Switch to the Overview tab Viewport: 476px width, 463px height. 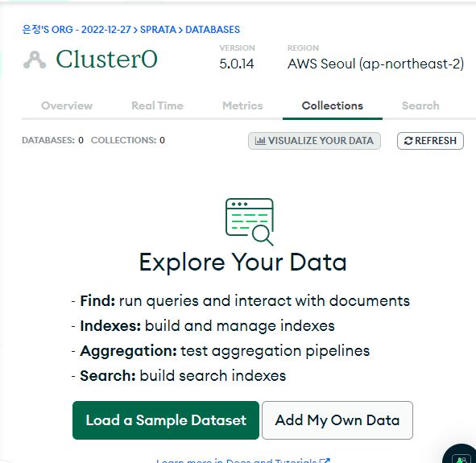tap(67, 105)
